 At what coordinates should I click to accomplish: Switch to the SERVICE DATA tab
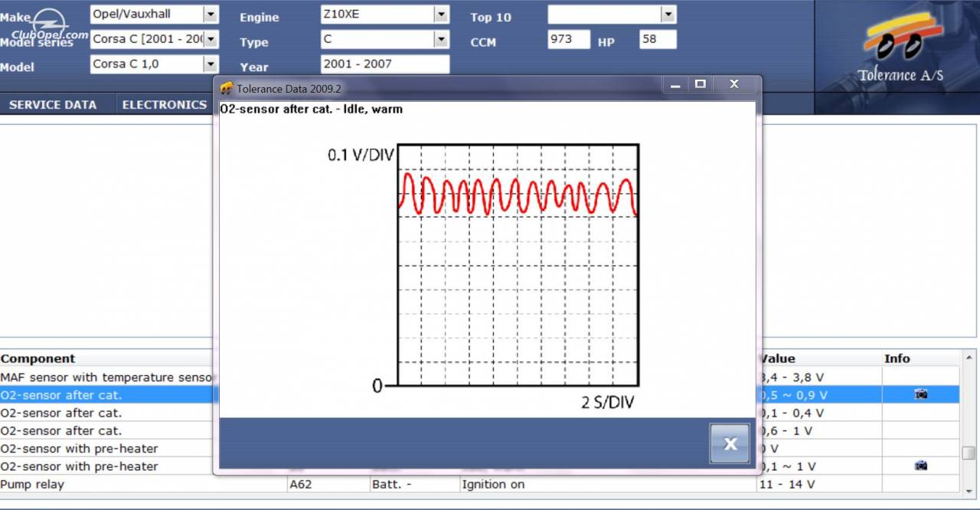[53, 105]
